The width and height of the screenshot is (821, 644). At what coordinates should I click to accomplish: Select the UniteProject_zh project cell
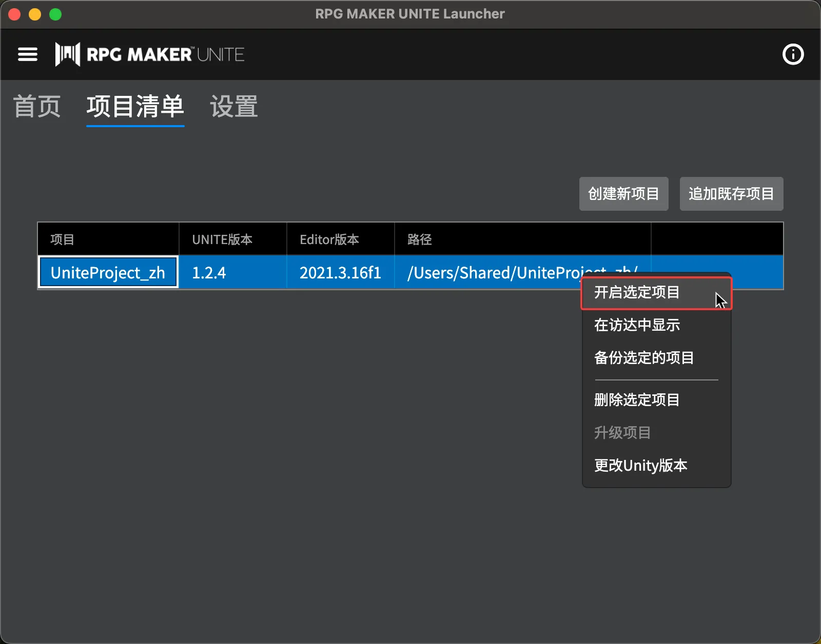coord(108,272)
